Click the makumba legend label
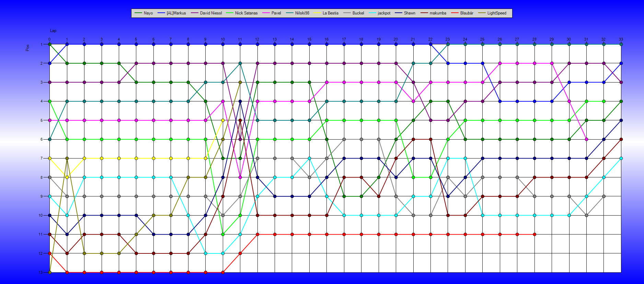Screen dimensions: 644x284 (x=438, y=13)
